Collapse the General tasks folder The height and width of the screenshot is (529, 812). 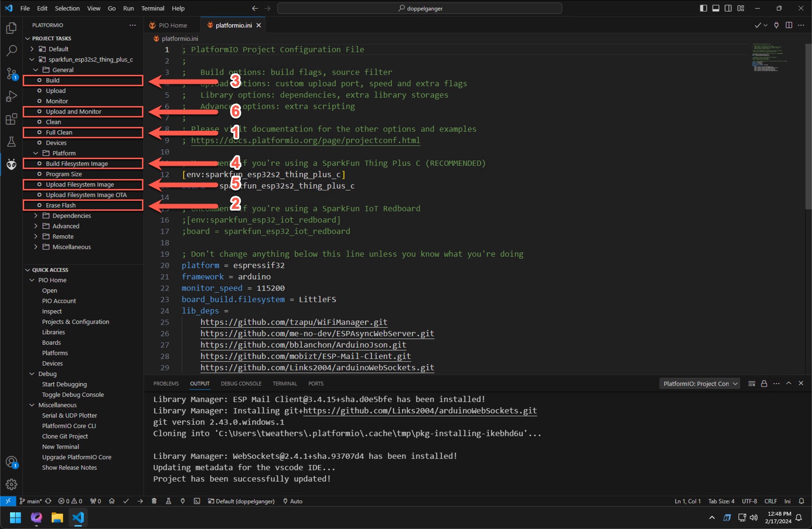[x=35, y=70]
